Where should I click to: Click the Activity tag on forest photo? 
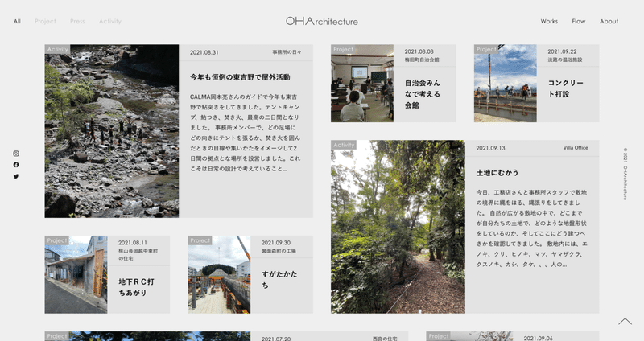[344, 145]
